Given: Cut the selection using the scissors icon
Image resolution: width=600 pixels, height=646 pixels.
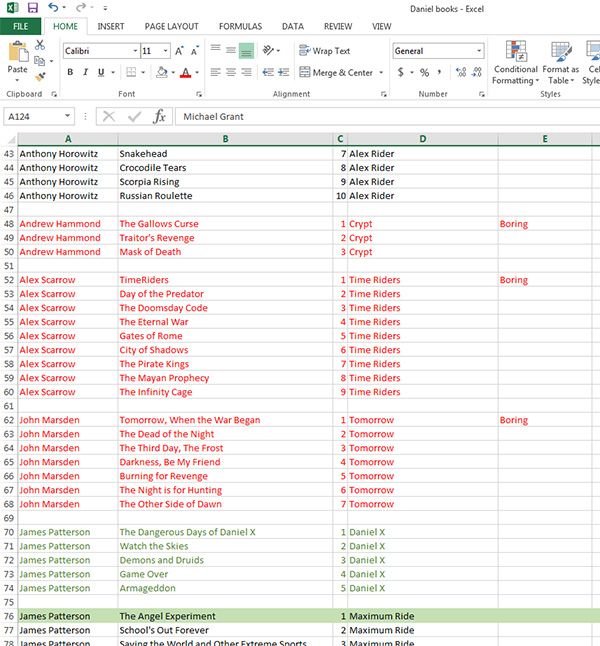Looking at the screenshot, I should (x=40, y=44).
